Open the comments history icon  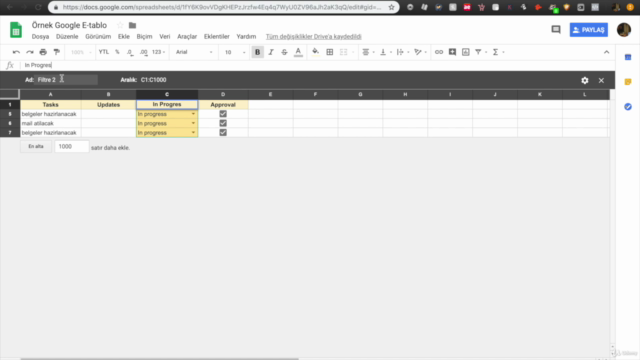point(556,29)
